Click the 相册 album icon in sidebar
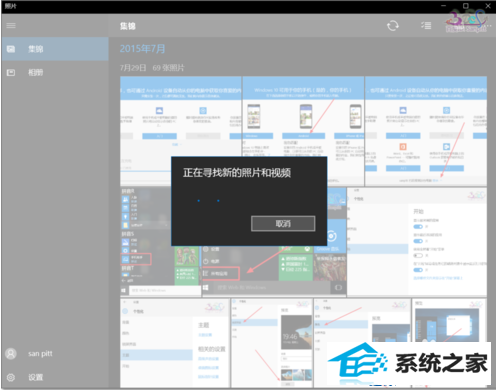The image size is (496, 390). point(11,72)
